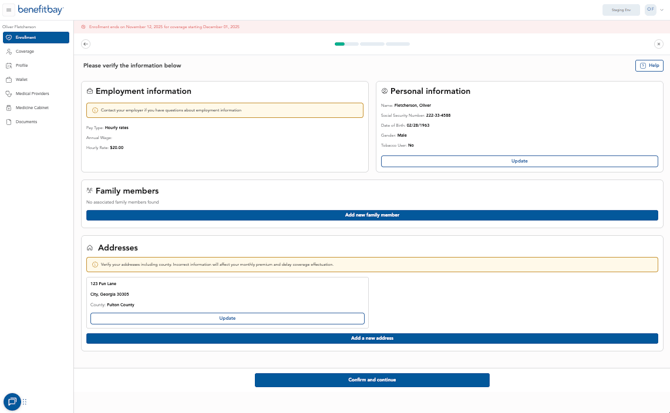Add new family member
Viewport: 670px width, 413px height.
[372, 215]
